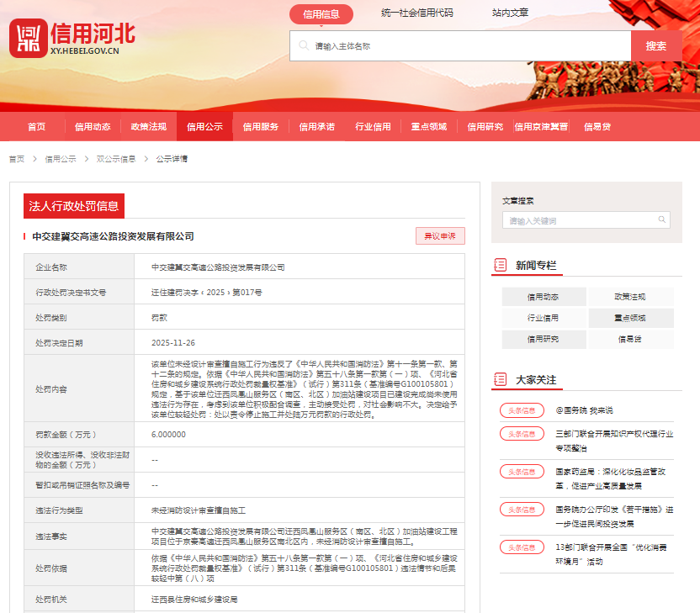Click the 头条信息 badge beside 13部门 article
Image resolution: width=700 pixels, height=613 pixels.
click(x=522, y=547)
